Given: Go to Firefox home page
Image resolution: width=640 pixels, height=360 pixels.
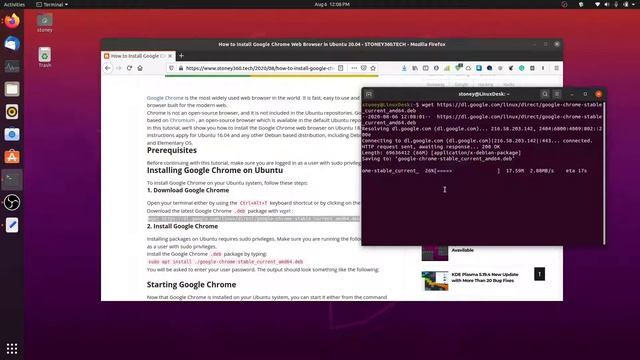Looking at the screenshot, I should (x=140, y=68).
